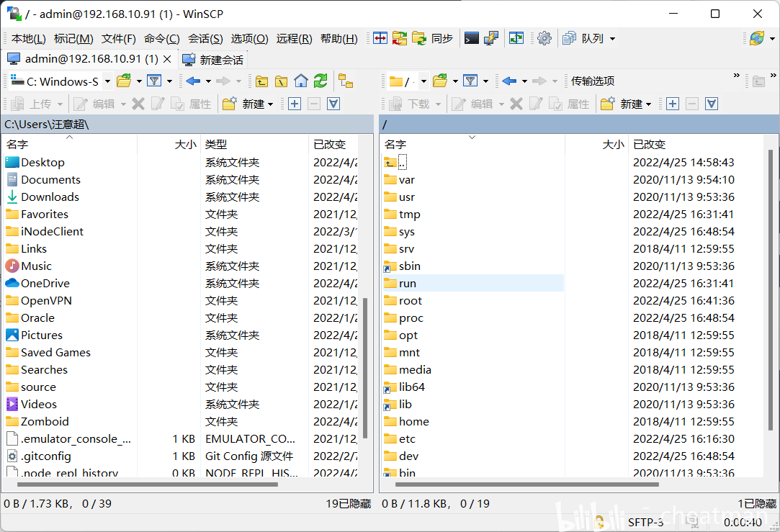780x532 pixels.
Task: Click local select all check icon
Action: pyautogui.click(x=333, y=104)
